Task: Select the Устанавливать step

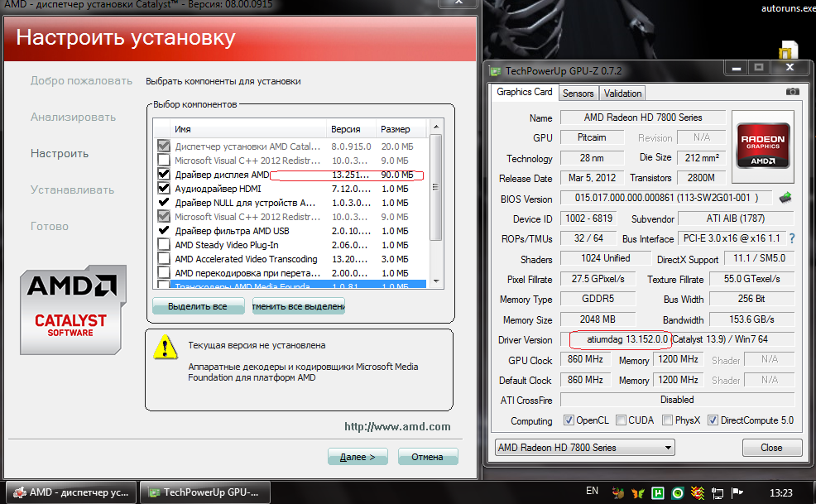Action: point(72,190)
